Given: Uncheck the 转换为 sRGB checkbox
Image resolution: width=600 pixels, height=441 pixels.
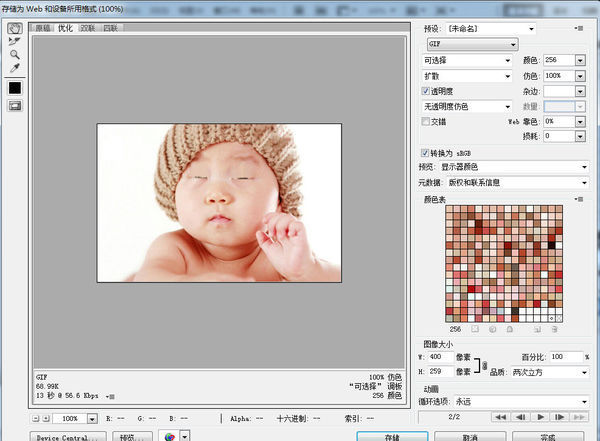Looking at the screenshot, I should 426,152.
